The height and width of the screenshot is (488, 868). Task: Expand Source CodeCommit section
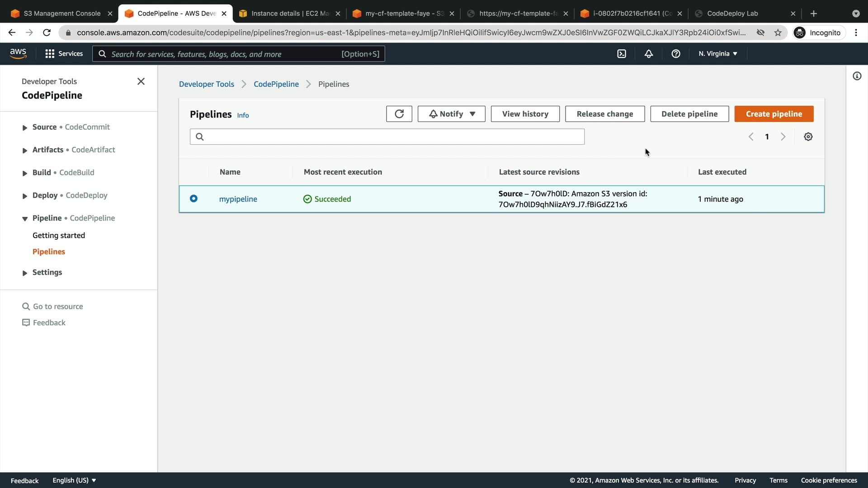(25, 127)
